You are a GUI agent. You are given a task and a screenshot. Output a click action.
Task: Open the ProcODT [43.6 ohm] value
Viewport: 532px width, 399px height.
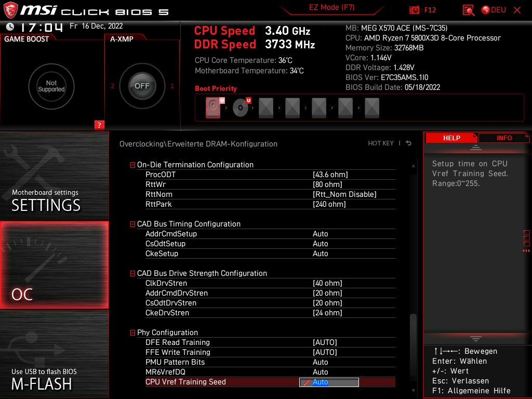[330, 175]
